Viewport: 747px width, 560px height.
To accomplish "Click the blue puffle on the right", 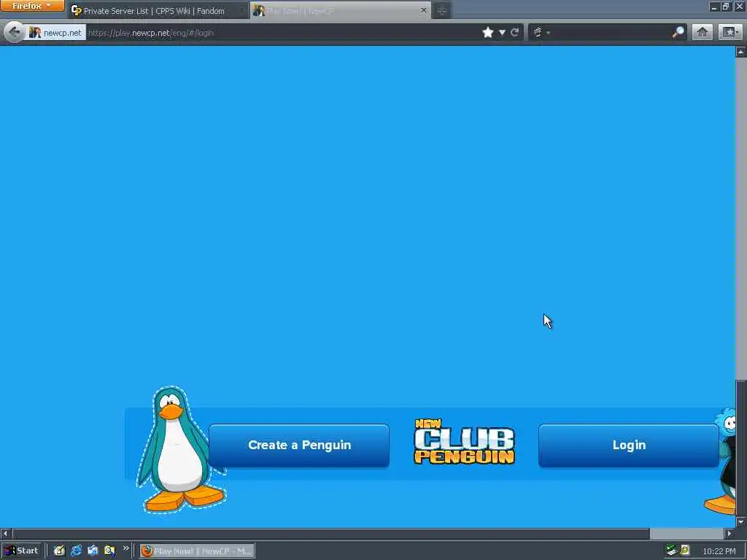I will (x=727, y=424).
